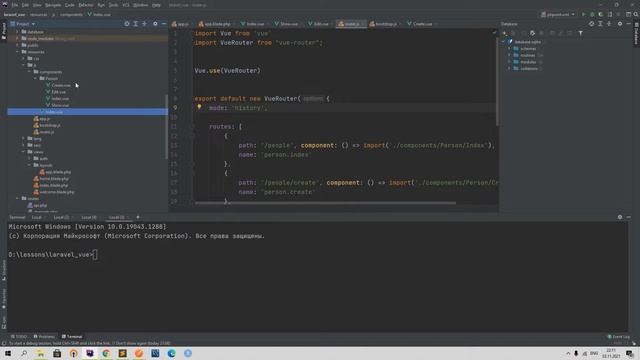Open the TODO tool window button
640x360 pixels.
click(19, 337)
